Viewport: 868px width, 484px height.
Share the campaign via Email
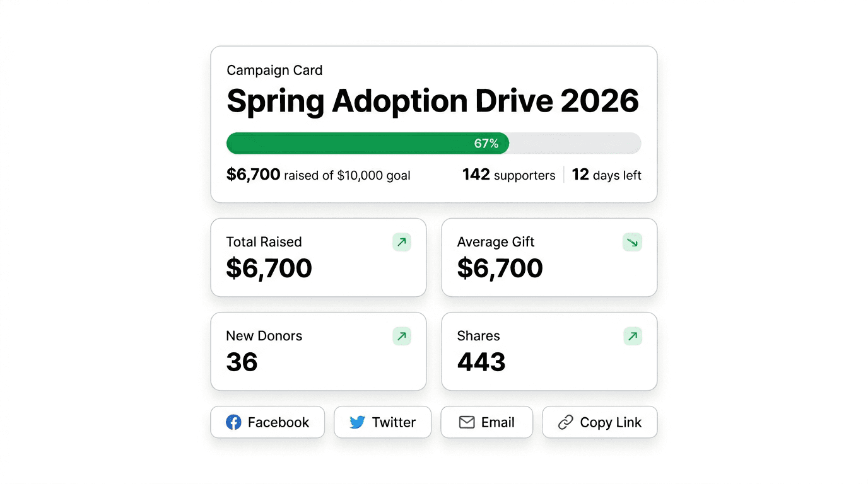coord(486,422)
